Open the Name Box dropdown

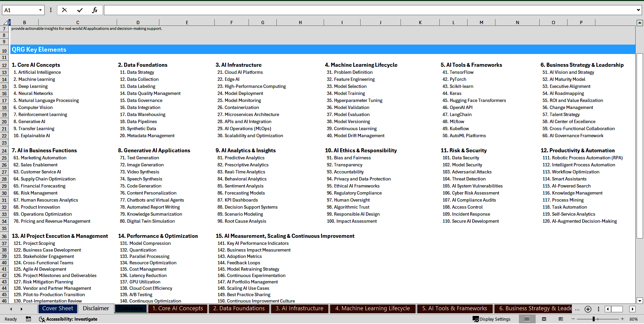click(40, 10)
